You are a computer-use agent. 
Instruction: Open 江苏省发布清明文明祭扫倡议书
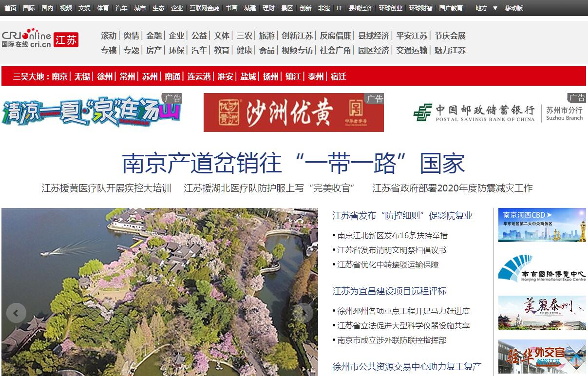pyautogui.click(x=392, y=250)
